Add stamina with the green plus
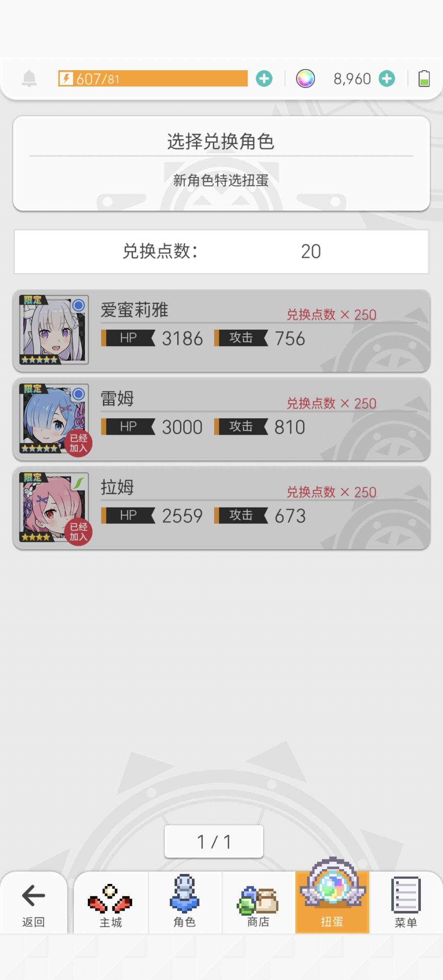Image resolution: width=443 pixels, height=980 pixels. click(264, 78)
